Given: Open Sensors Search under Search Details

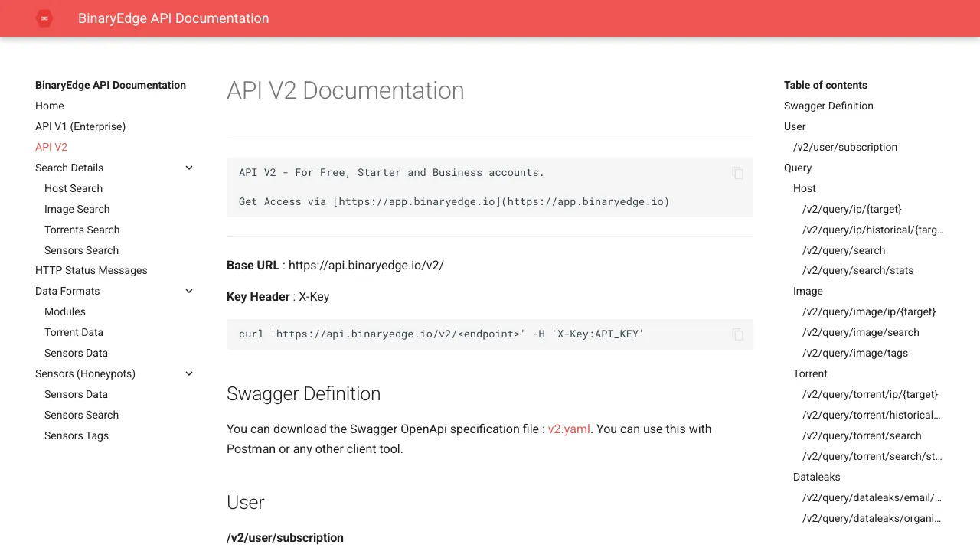Looking at the screenshot, I should 81,250.
